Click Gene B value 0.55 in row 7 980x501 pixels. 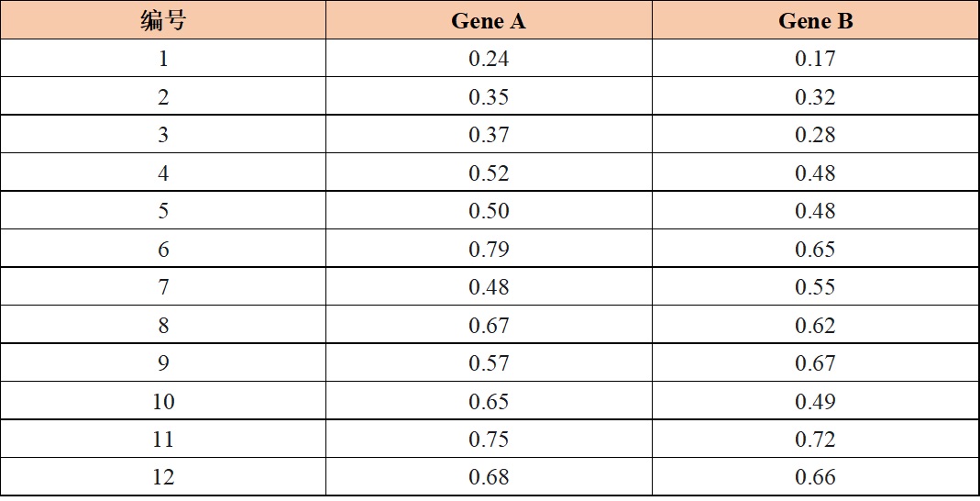click(x=815, y=287)
